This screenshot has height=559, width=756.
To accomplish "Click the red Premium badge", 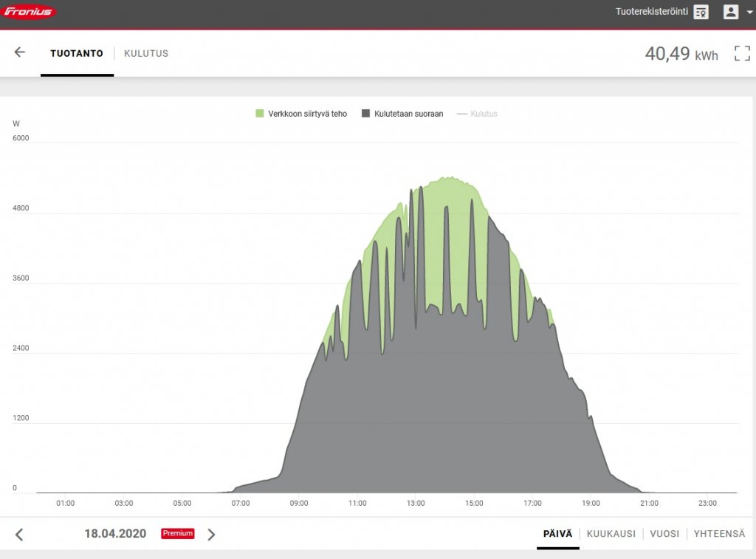I will [178, 533].
